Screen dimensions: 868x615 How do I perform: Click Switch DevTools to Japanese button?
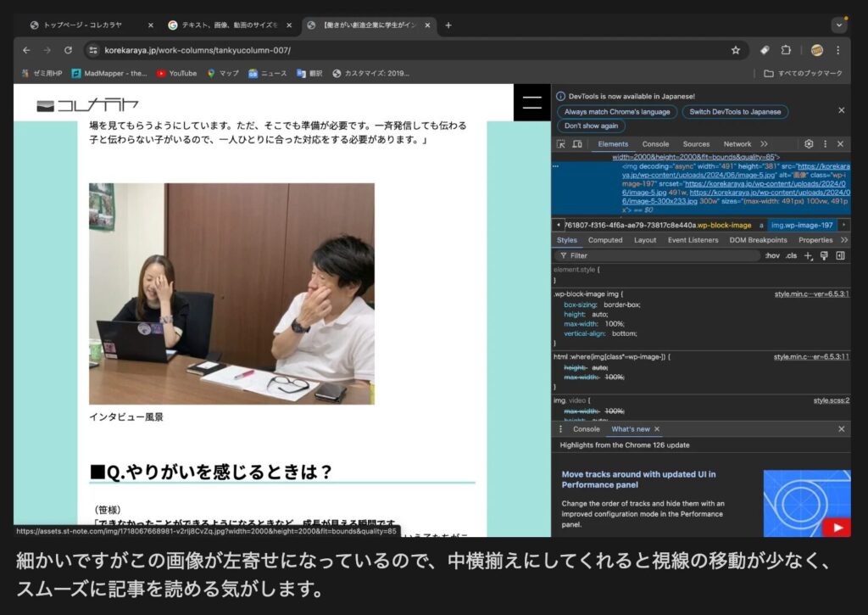pyautogui.click(x=735, y=112)
